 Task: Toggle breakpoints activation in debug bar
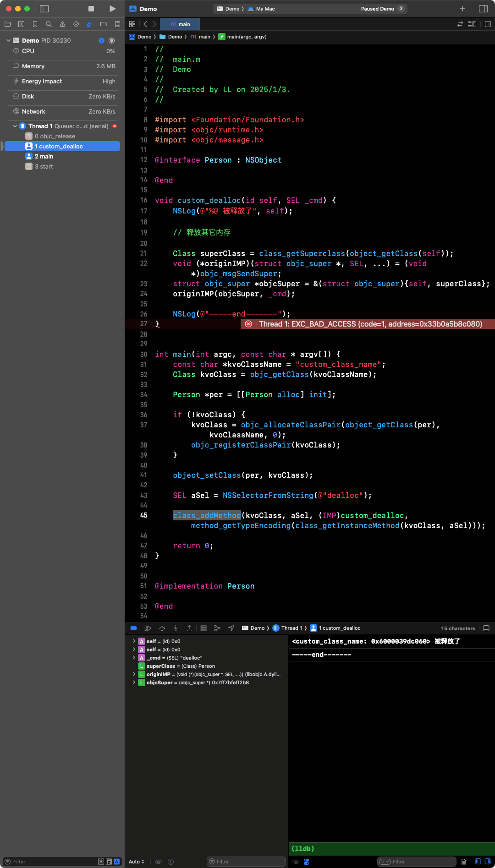[133, 628]
